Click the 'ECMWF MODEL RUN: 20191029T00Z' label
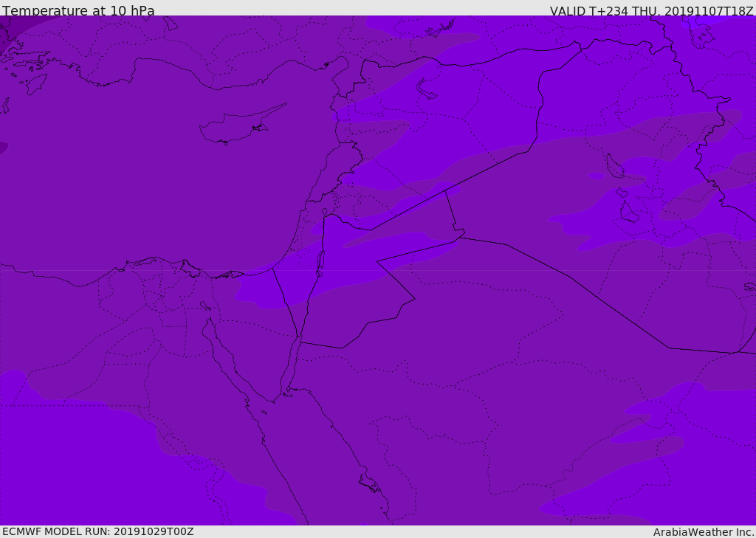 point(98,531)
